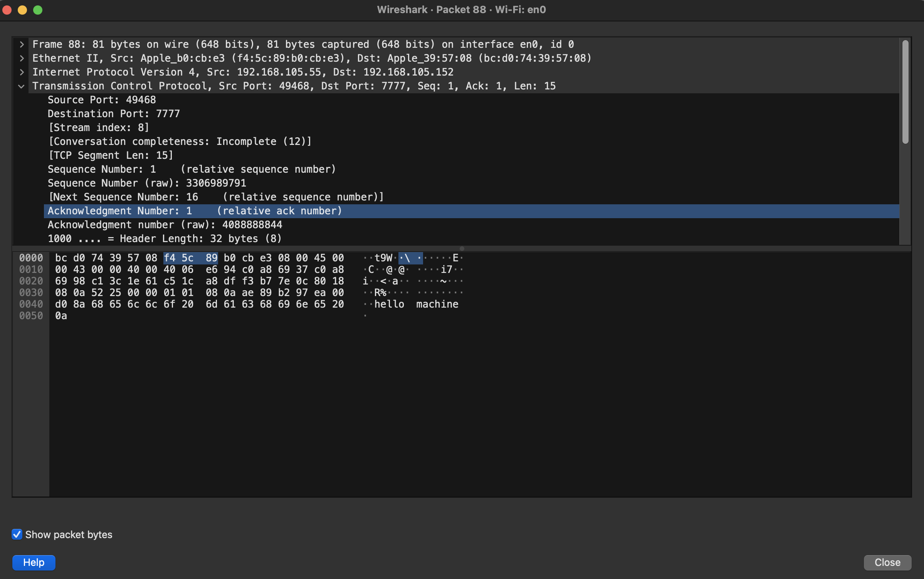The image size is (924, 579).
Task: Collapse the Transmission Control Protocol section
Action: point(22,86)
